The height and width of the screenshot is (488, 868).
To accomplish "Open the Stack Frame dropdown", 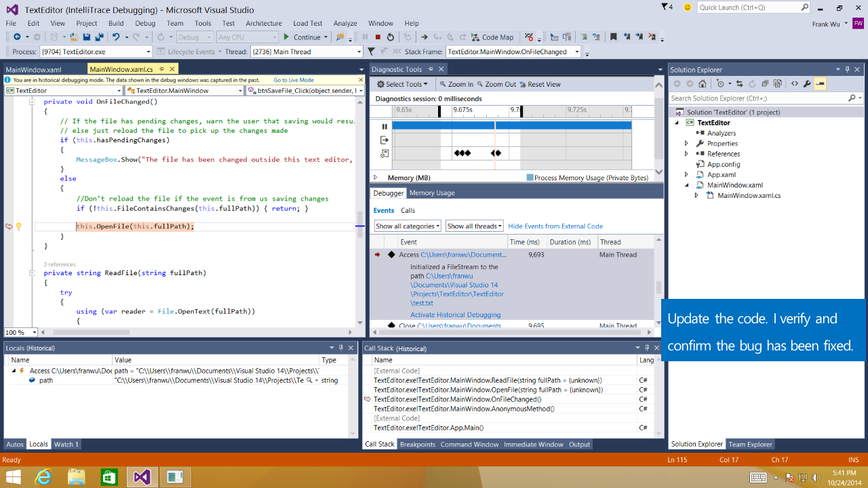I will pos(514,52).
